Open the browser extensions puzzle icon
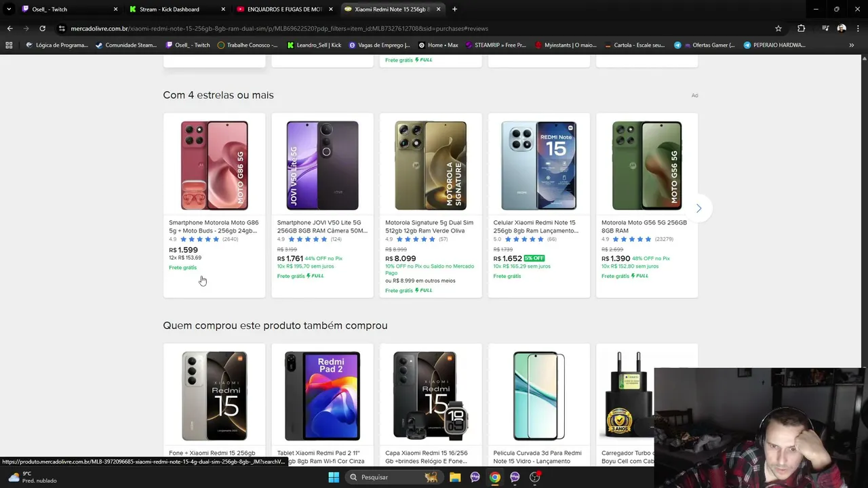This screenshot has width=868, height=488. click(801, 28)
